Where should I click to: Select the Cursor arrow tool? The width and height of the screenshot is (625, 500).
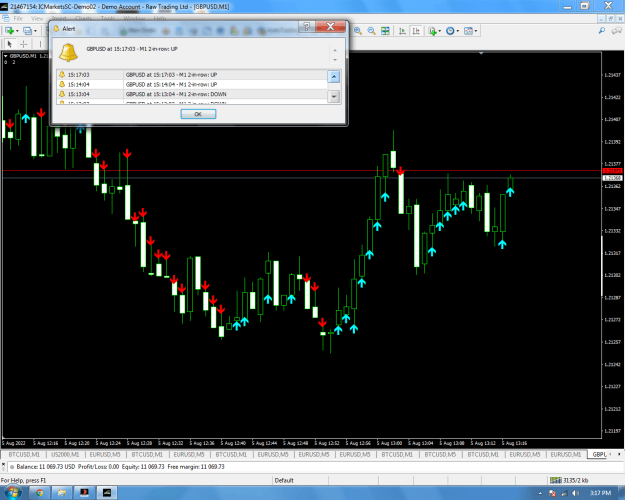10,44
